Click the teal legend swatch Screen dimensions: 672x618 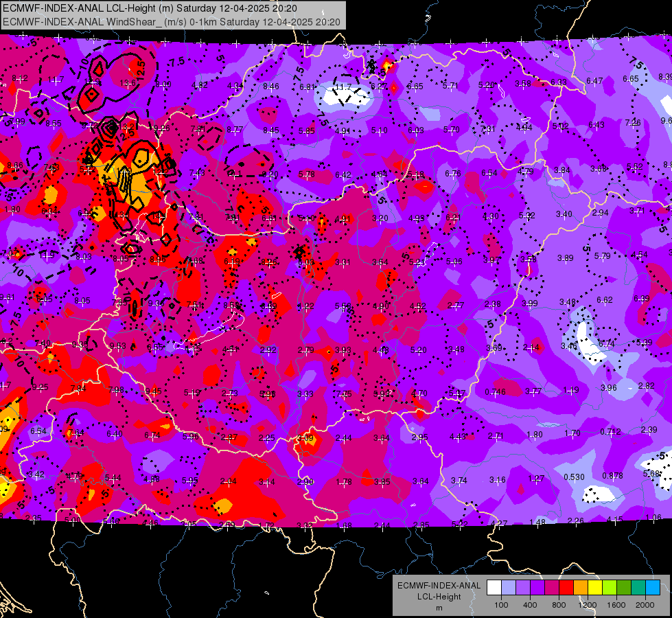[638, 587]
